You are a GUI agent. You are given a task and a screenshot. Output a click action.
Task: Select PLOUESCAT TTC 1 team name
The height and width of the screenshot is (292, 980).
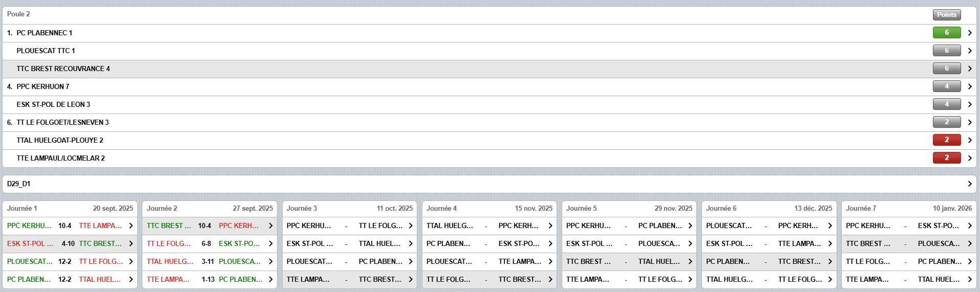click(x=46, y=51)
